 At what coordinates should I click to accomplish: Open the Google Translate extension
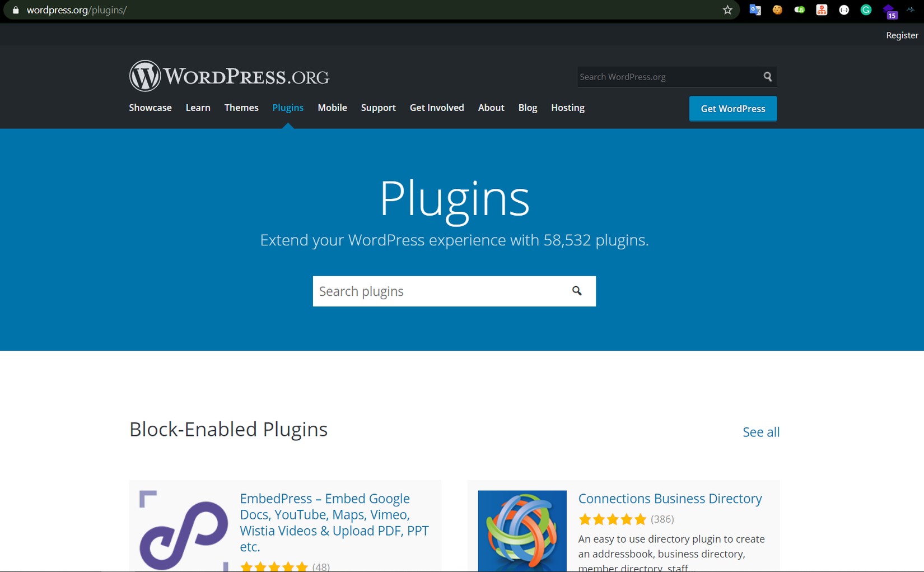coord(755,10)
